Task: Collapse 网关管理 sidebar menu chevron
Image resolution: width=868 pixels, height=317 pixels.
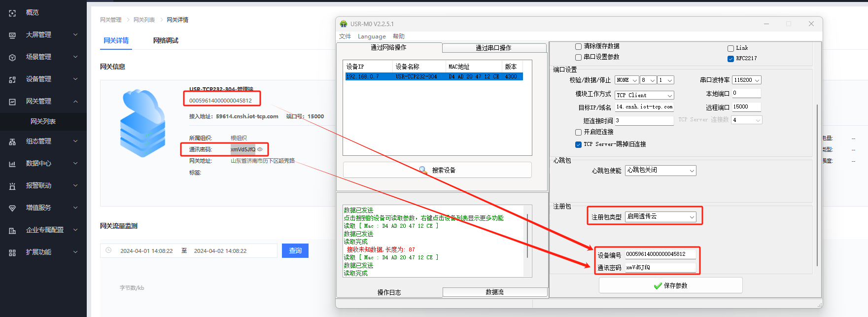Action: coord(75,102)
